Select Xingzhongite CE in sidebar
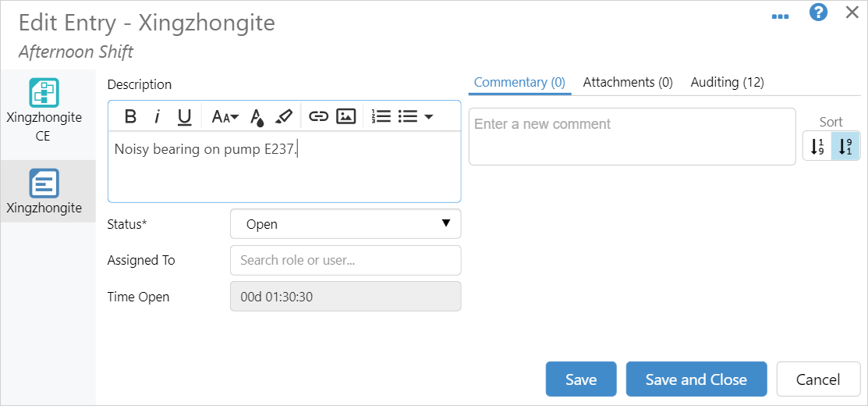Screen dimensions: 868x406 [44, 109]
